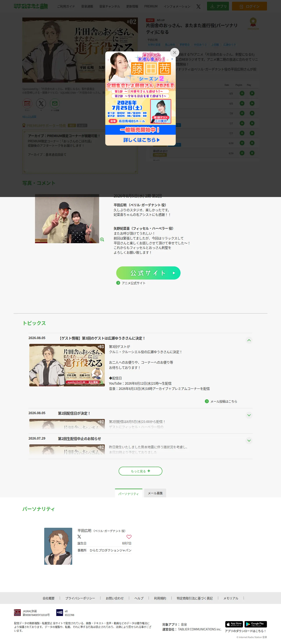Screen dimensions: 281x644
Task: Add 第6回 おまけ episode to playlist
Action: pyautogui.click(x=242, y=153)
